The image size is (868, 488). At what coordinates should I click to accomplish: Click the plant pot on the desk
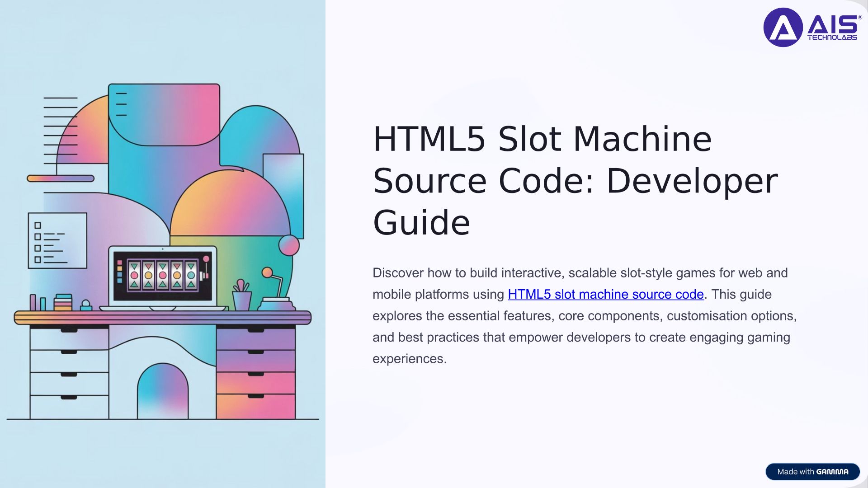242,299
